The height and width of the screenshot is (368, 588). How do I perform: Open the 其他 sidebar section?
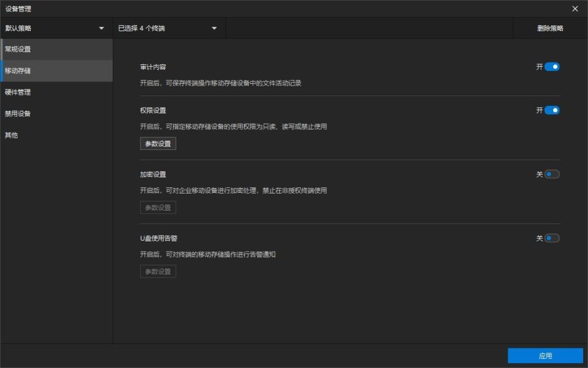click(x=56, y=135)
